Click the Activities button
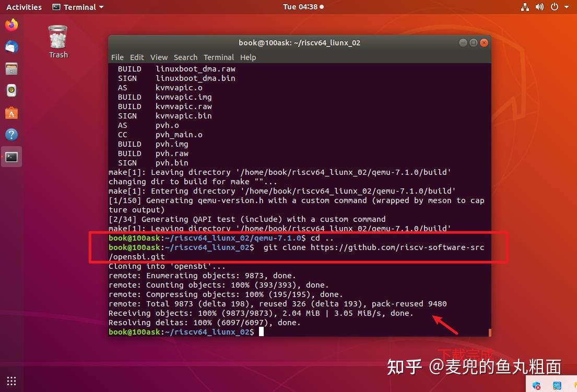The width and height of the screenshot is (577, 392). click(23, 7)
